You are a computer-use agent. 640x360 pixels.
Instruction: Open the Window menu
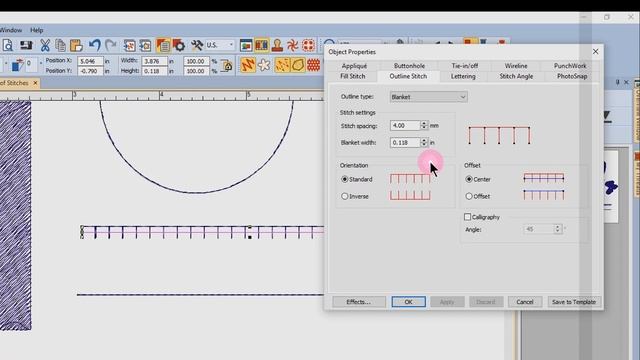coord(11,30)
